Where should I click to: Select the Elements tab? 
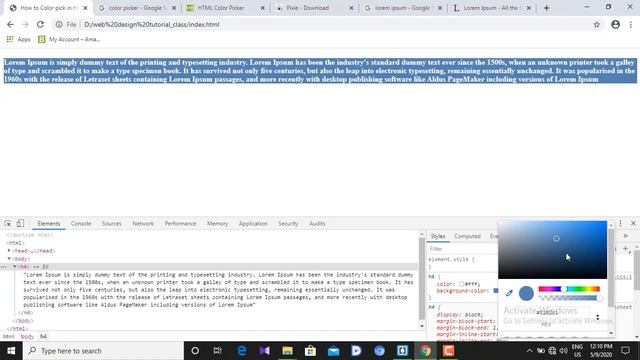coord(49,223)
